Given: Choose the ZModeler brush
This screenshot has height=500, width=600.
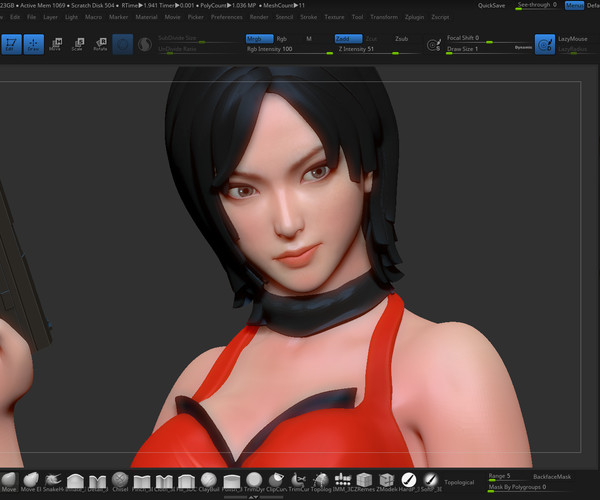Looking at the screenshot, I should [x=386, y=480].
